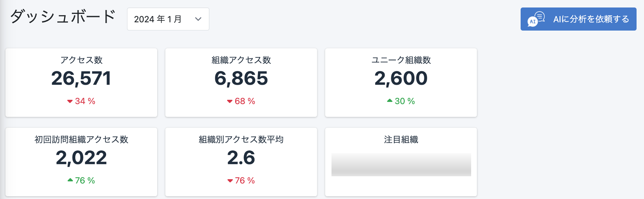Click the 30 % increase indicator
Image resolution: width=644 pixels, height=199 pixels.
tap(401, 101)
